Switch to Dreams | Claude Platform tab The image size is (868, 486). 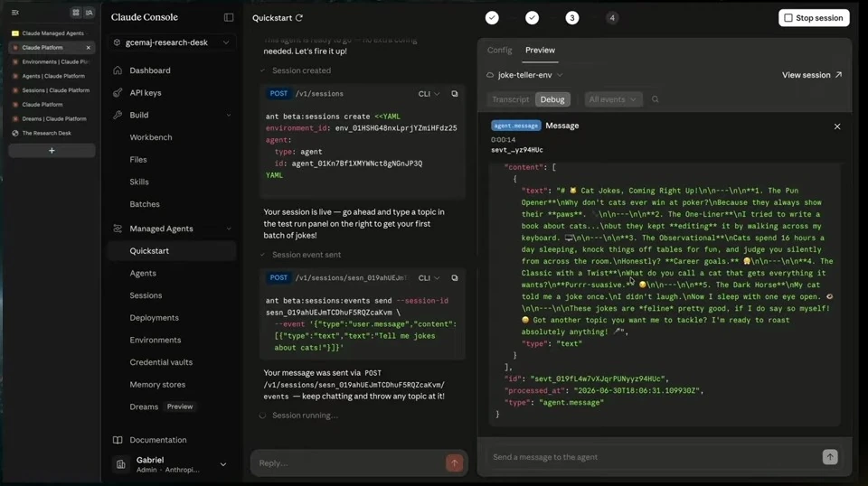(x=52, y=119)
